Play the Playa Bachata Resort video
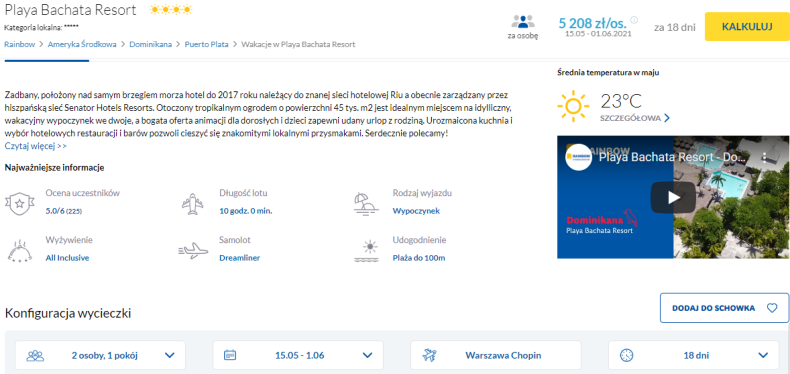 (x=673, y=197)
